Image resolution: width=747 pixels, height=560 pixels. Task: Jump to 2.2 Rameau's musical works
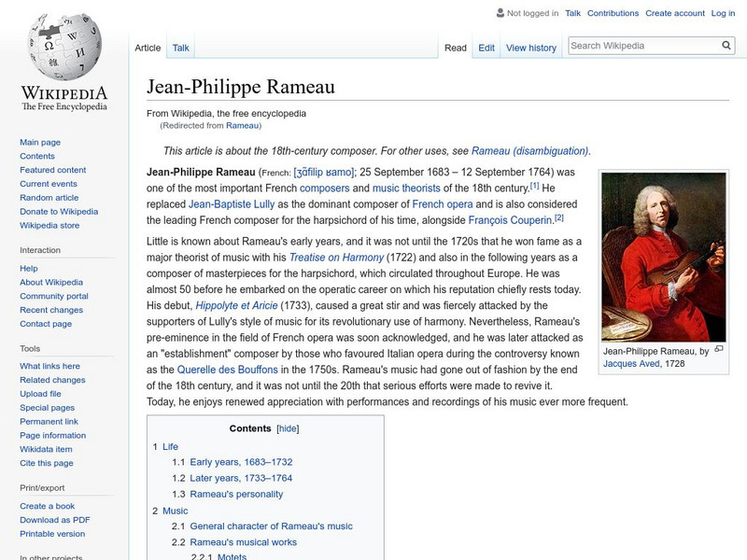point(243,542)
